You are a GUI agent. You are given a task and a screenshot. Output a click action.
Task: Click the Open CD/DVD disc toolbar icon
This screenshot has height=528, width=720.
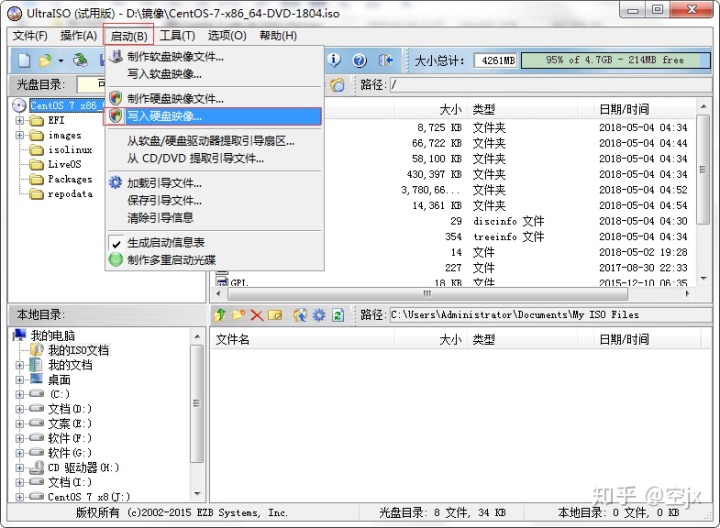80,60
